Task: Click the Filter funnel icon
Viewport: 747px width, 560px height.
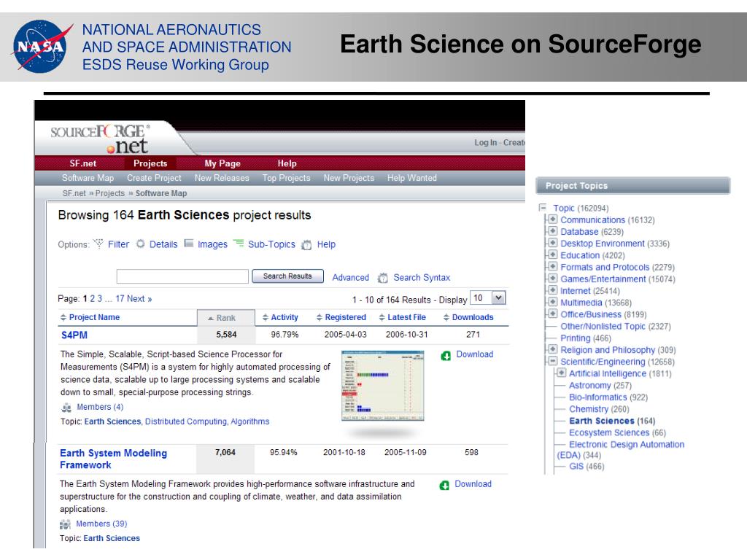Action: coord(98,244)
